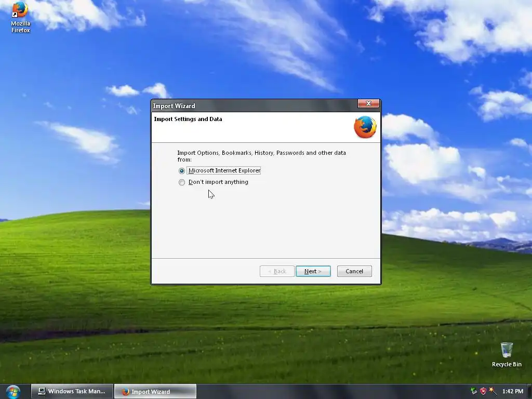Open the Recycle Bin desktop icon

(x=507, y=354)
